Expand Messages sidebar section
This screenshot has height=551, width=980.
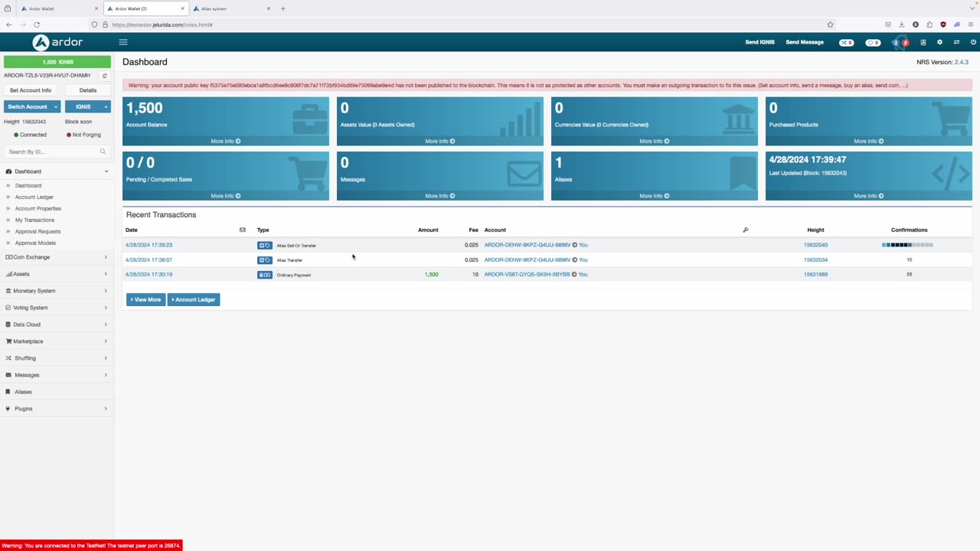tap(57, 375)
